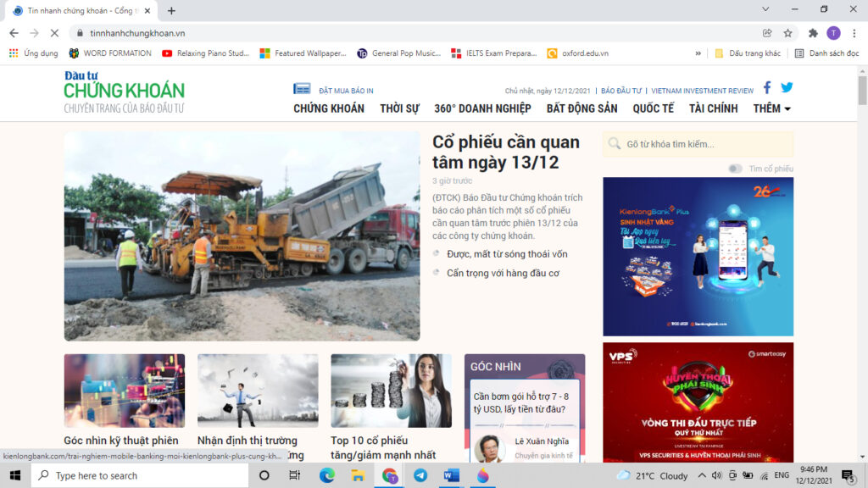This screenshot has height=488, width=868.
Task: Open Word from taskbar
Action: (x=451, y=475)
